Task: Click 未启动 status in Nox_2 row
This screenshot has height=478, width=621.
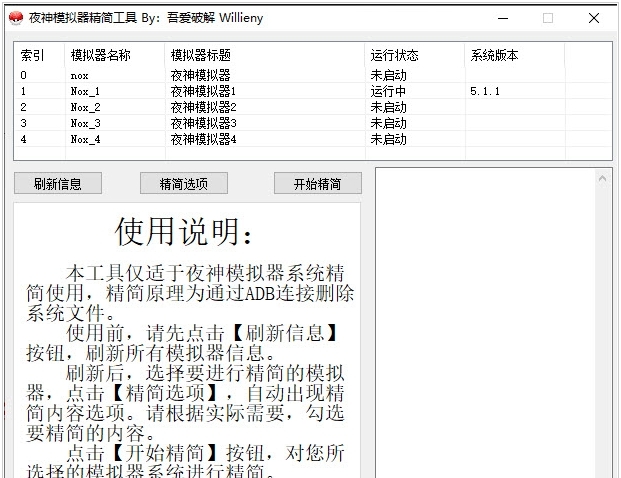Action: [x=389, y=107]
